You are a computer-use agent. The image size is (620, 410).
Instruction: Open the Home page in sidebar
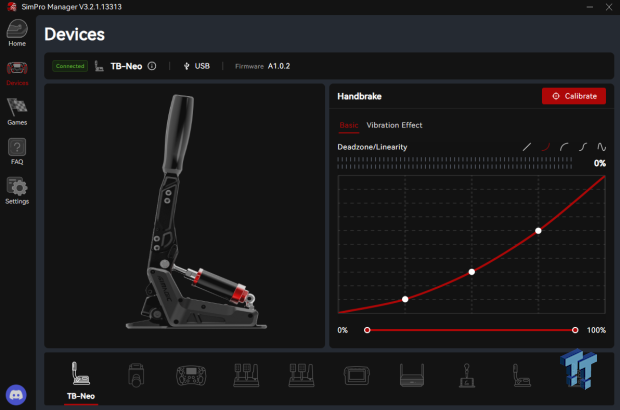[x=17, y=34]
